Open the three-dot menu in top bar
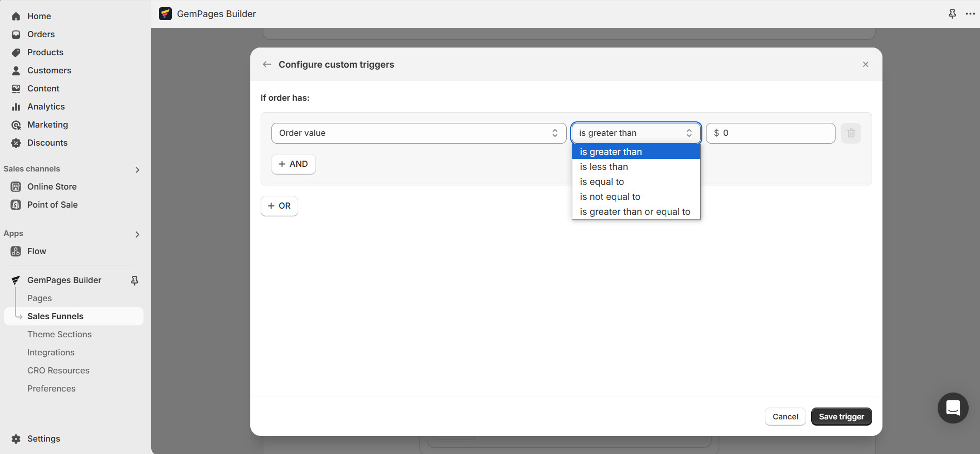Screen dimensions: 980x454 tap(970, 14)
